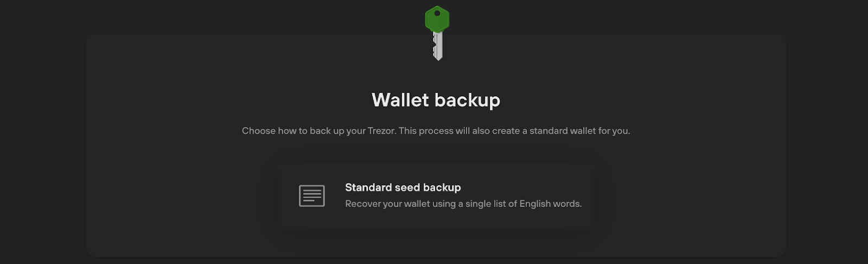Screen dimensions: 868x264
Task: Select the seed word list icon
Action: (x=312, y=196)
